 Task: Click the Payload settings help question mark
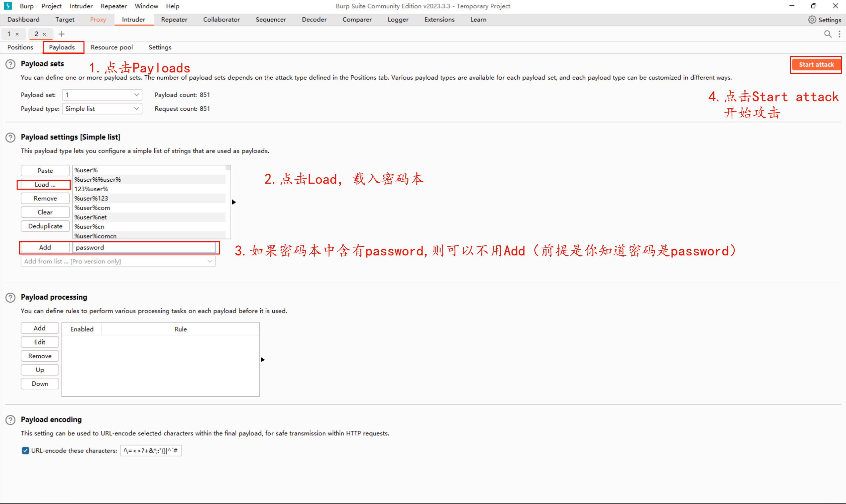point(10,137)
